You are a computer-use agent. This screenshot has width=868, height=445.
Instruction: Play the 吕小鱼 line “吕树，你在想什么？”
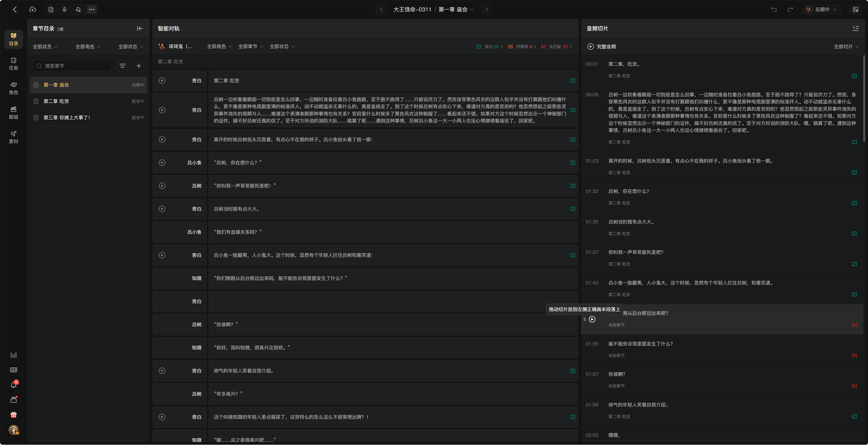click(162, 163)
